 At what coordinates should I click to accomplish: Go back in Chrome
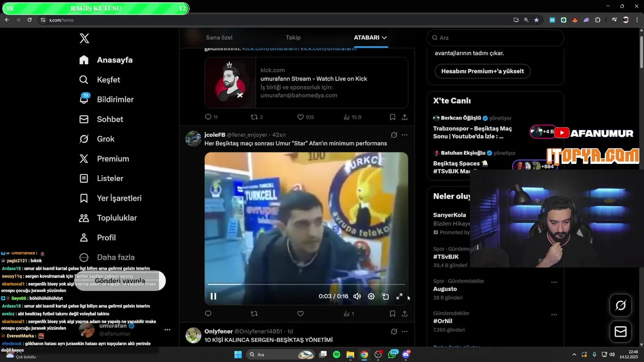tap(7, 20)
